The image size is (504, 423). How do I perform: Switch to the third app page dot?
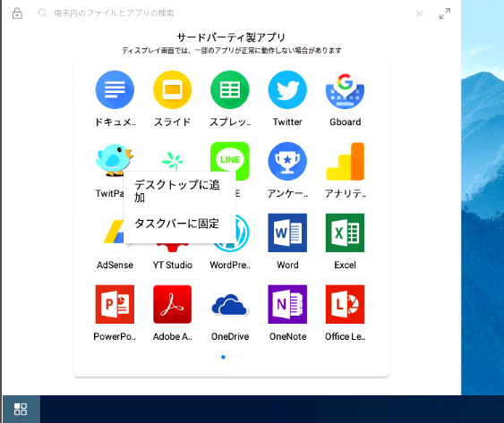[239, 357]
